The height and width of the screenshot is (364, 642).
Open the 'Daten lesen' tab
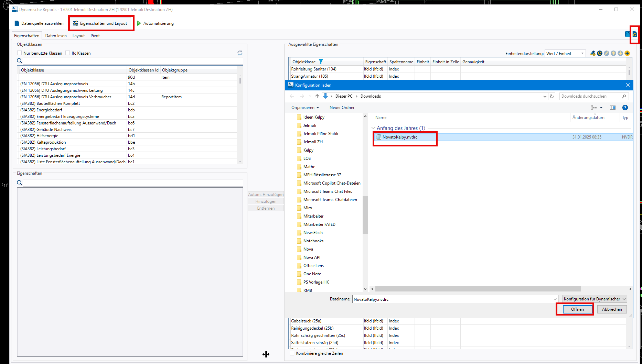[56, 36]
